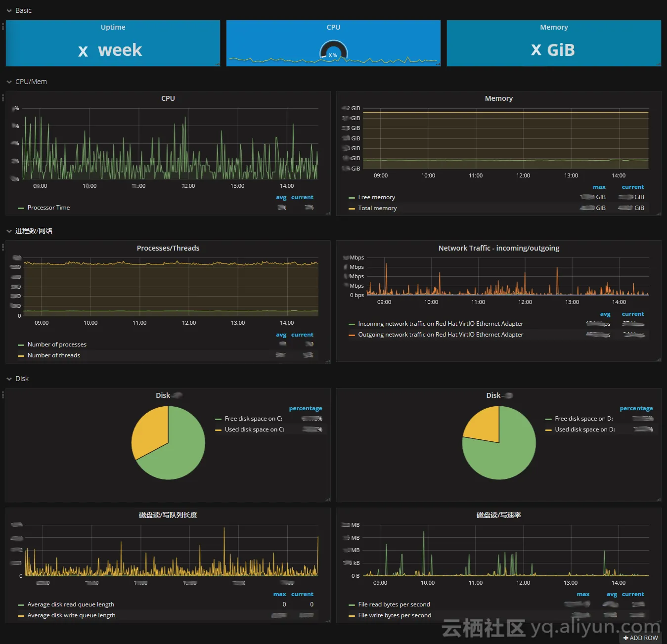Toggle Average disk read queue length series
Viewport: 667px width, 644px height.
tap(71, 604)
